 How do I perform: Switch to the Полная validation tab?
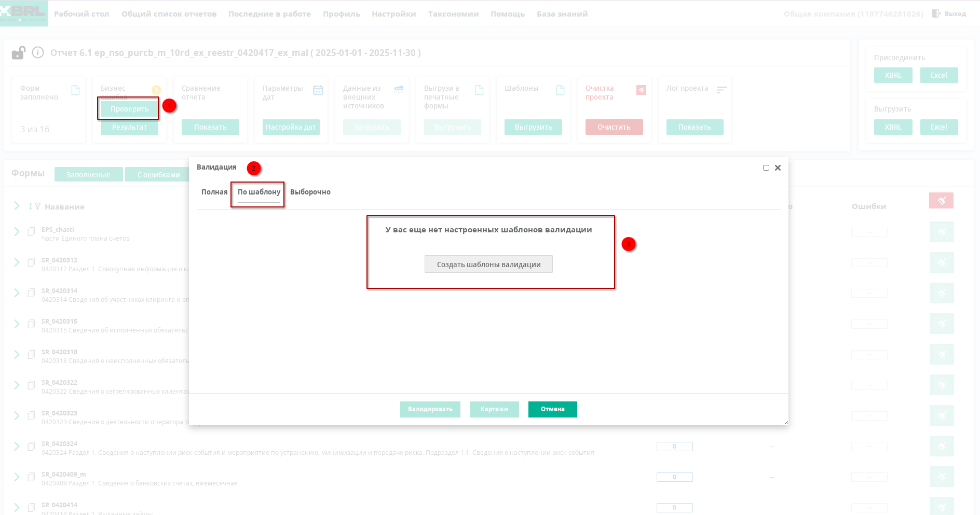pos(214,192)
